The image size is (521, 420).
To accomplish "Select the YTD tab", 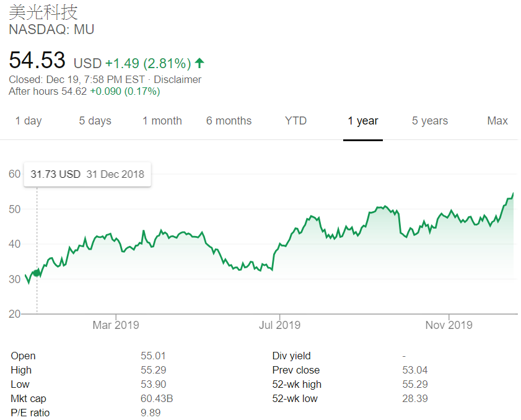I will (296, 121).
